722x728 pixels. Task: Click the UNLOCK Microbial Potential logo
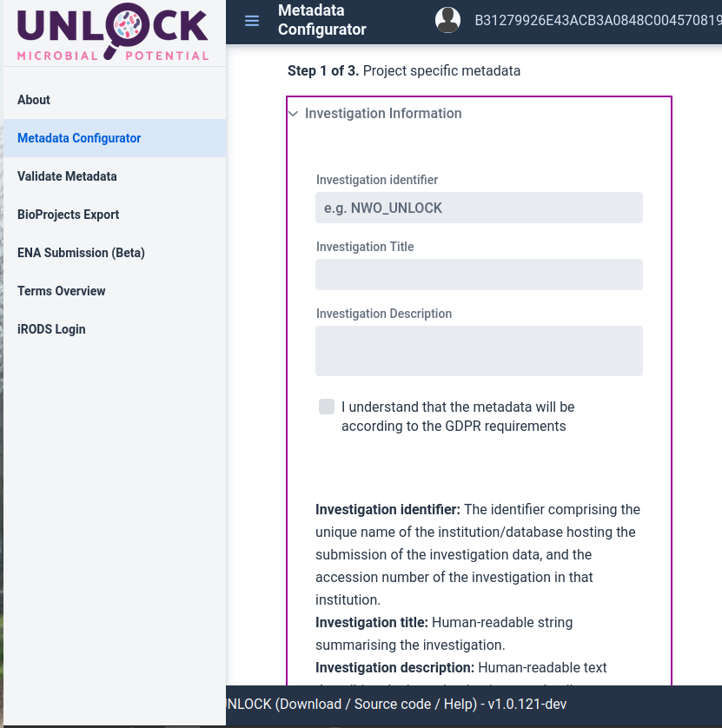[113, 33]
